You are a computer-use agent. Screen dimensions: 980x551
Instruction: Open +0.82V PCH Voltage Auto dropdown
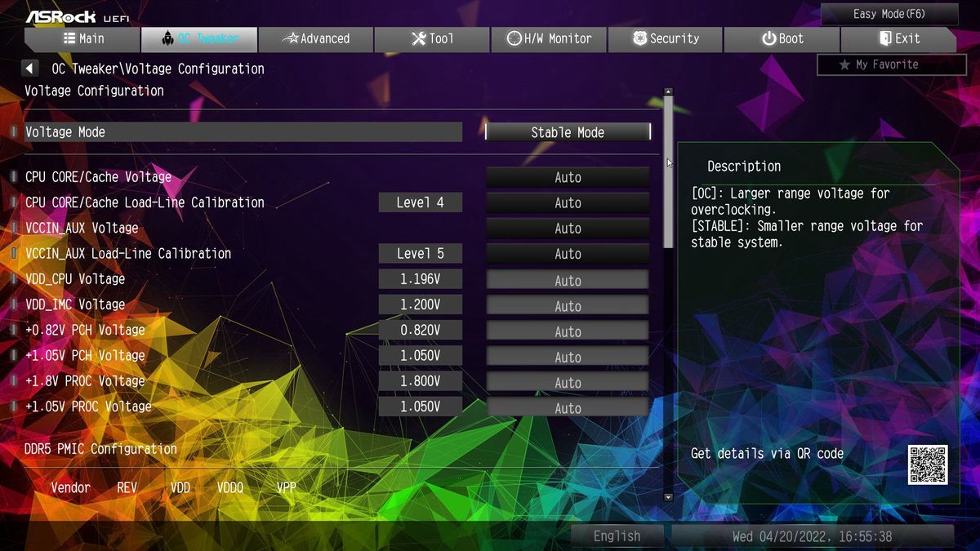click(x=568, y=331)
